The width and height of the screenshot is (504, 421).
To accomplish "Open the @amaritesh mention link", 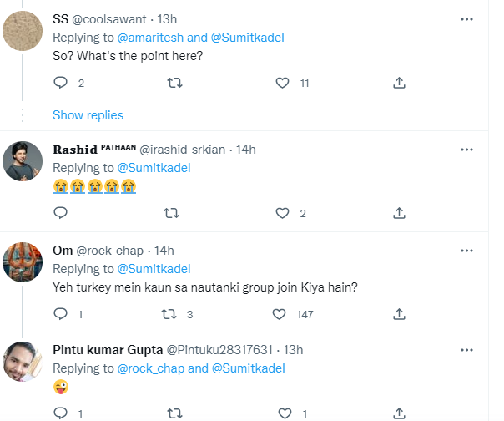I will pos(145,38).
